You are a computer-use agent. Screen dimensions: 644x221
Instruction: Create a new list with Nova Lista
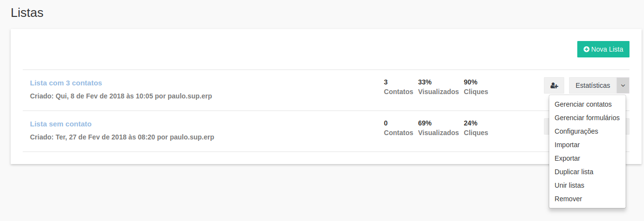point(603,49)
